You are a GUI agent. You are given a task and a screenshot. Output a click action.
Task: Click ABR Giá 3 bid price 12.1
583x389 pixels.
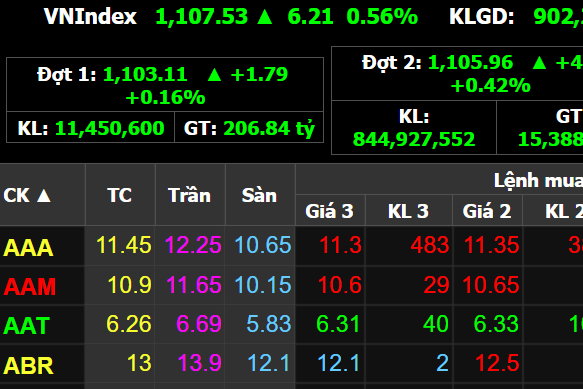[x=339, y=363]
